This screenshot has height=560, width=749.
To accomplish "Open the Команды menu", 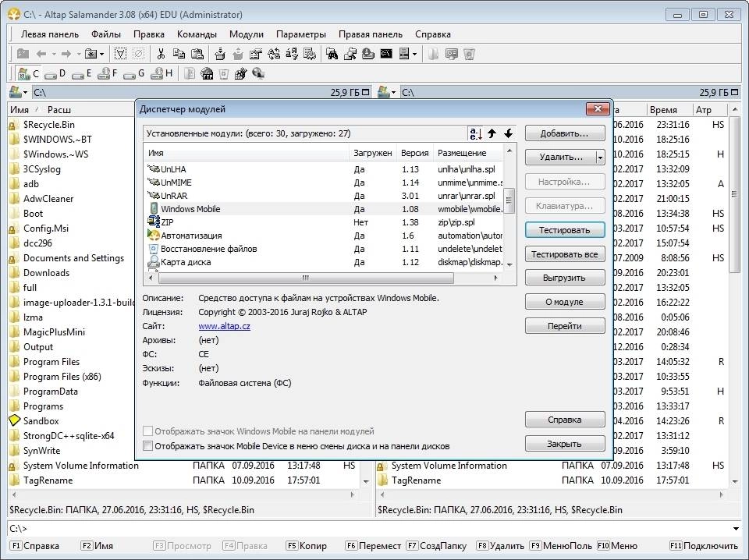I will tap(197, 34).
